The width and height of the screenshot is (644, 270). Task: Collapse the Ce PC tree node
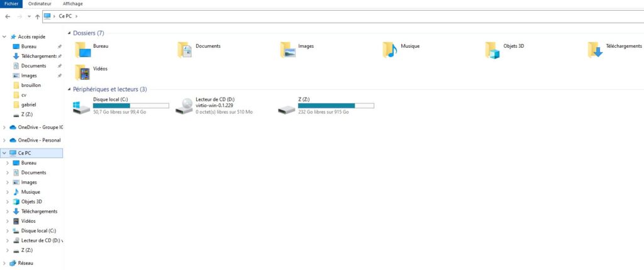click(x=4, y=153)
